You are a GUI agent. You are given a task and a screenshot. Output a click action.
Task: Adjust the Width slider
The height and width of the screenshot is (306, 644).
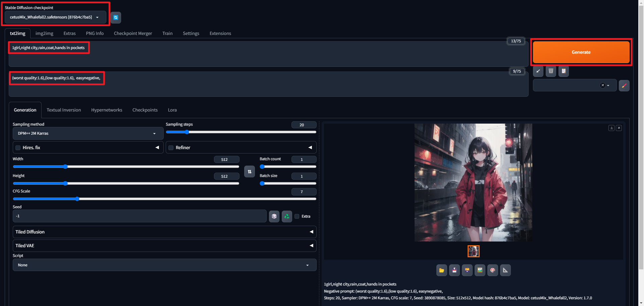[126, 167]
